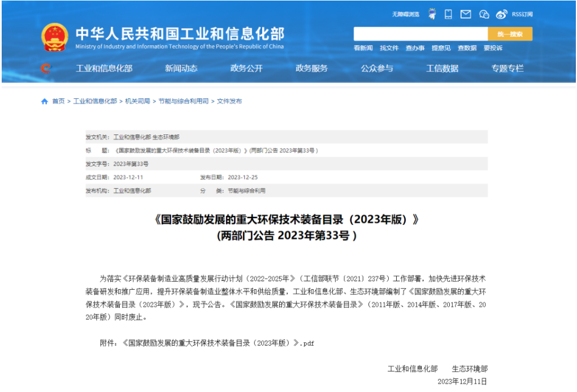
Task: Open the attached catalogue .pdf link
Action: tap(218, 343)
